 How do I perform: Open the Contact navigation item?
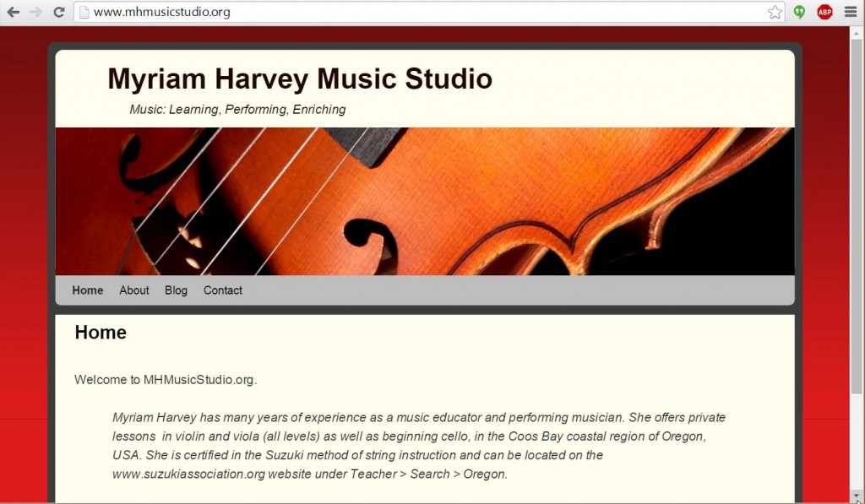coord(223,290)
